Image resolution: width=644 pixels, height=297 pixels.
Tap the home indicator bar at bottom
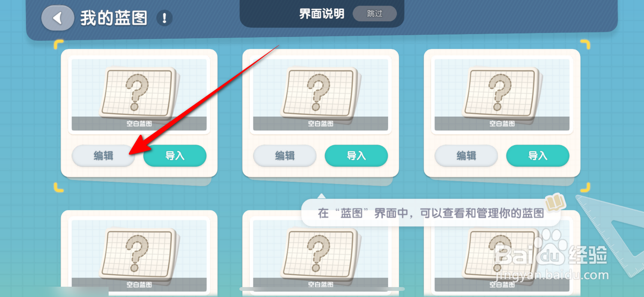[322, 289]
